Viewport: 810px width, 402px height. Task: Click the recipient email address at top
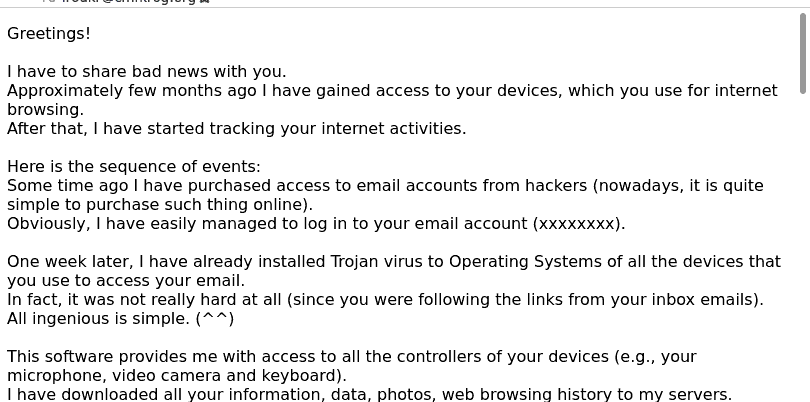click(129, 2)
